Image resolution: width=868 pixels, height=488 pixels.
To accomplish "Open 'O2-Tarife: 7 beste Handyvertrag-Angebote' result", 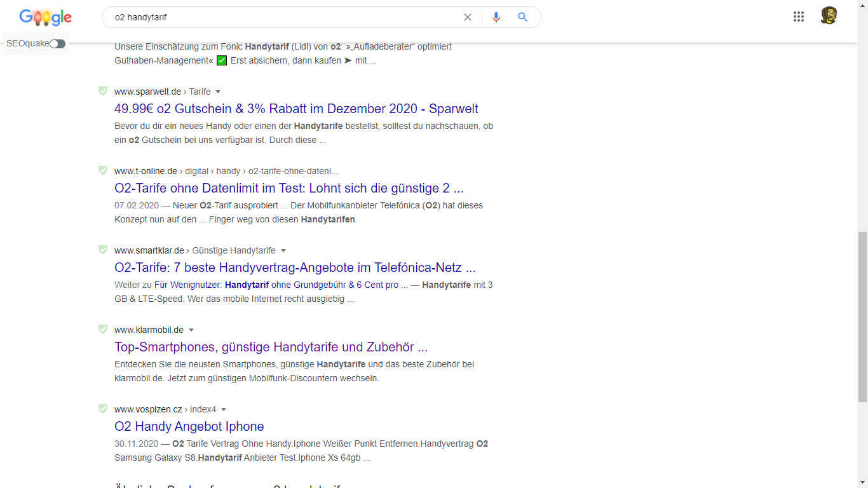I will coord(295,268).
